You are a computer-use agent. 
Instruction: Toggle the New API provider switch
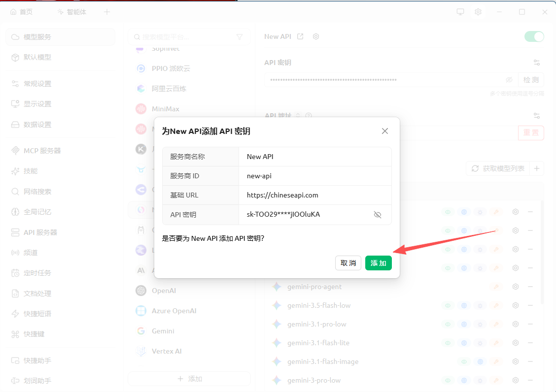[x=534, y=36]
